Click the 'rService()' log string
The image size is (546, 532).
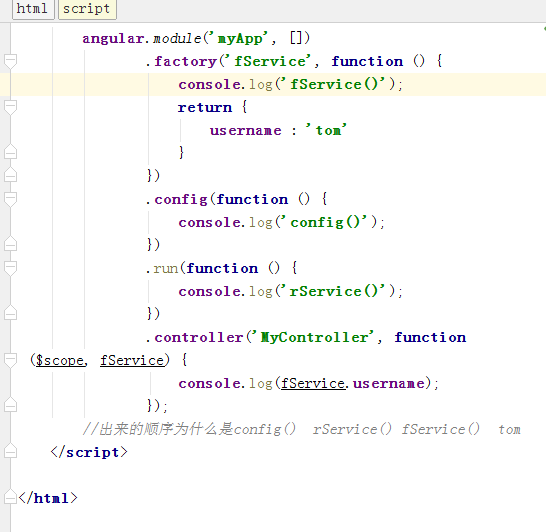(x=334, y=291)
